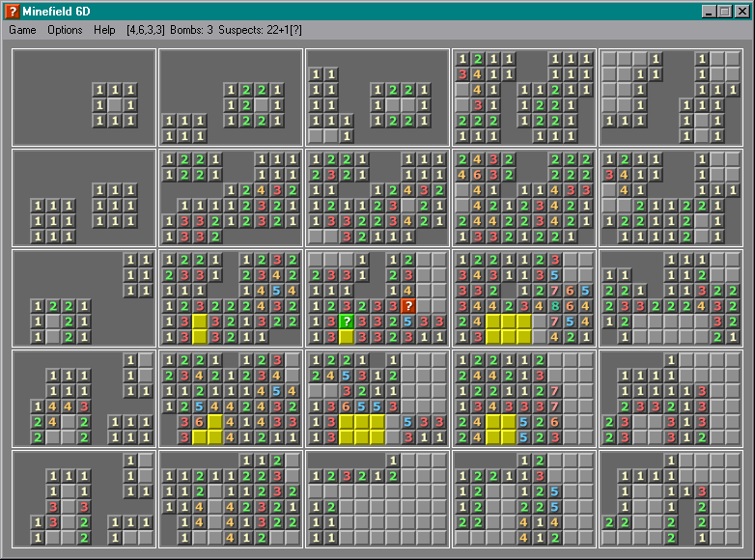755x560 pixels.
Task: Click the pink 7 starting the 7-5-4 sequence
Action: (x=555, y=322)
